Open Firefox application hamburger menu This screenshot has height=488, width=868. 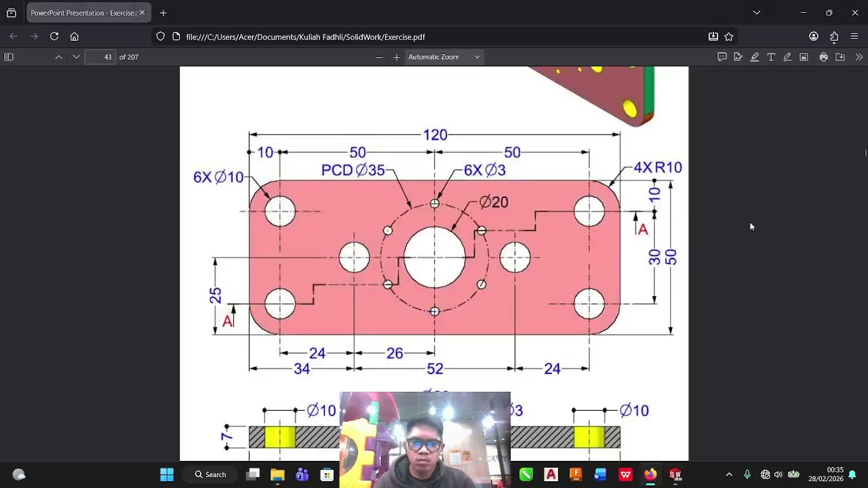click(854, 37)
